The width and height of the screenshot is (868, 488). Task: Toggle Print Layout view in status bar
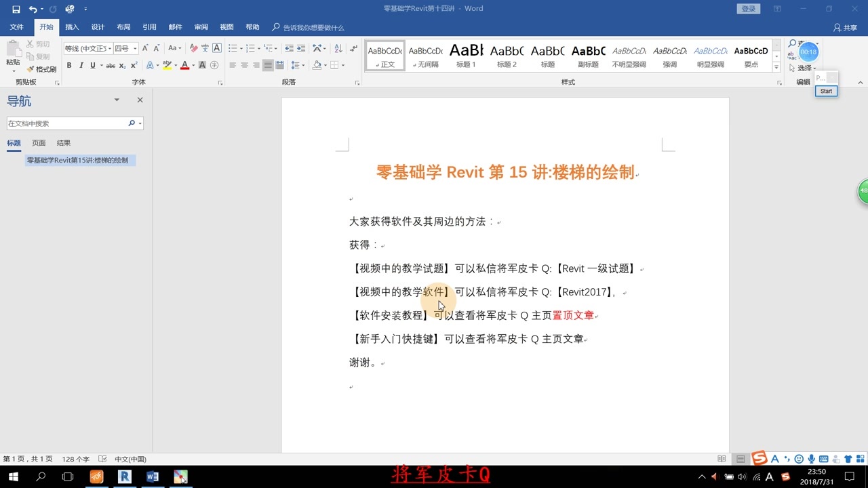(741, 460)
